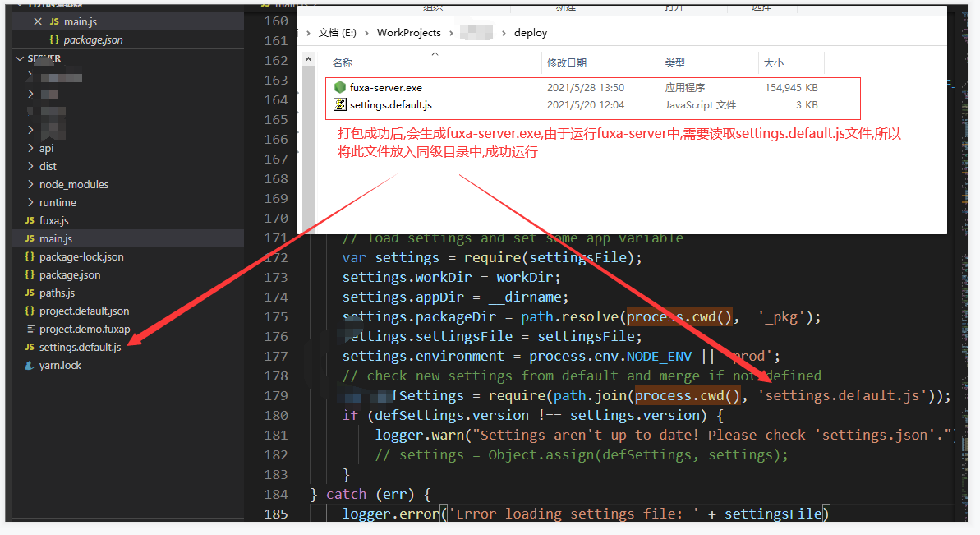The image size is (980, 535).
Task: Click the lines icon beside project.demo.fuxap
Action: 30,329
